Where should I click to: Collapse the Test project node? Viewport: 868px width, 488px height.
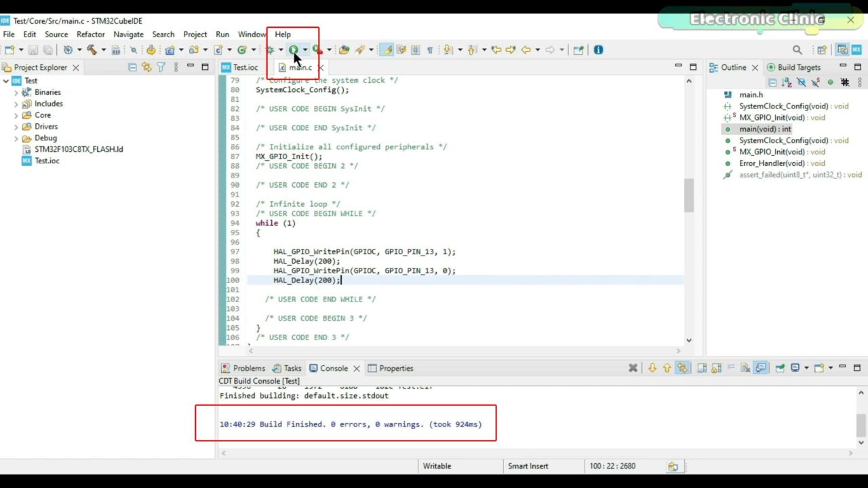5,81
